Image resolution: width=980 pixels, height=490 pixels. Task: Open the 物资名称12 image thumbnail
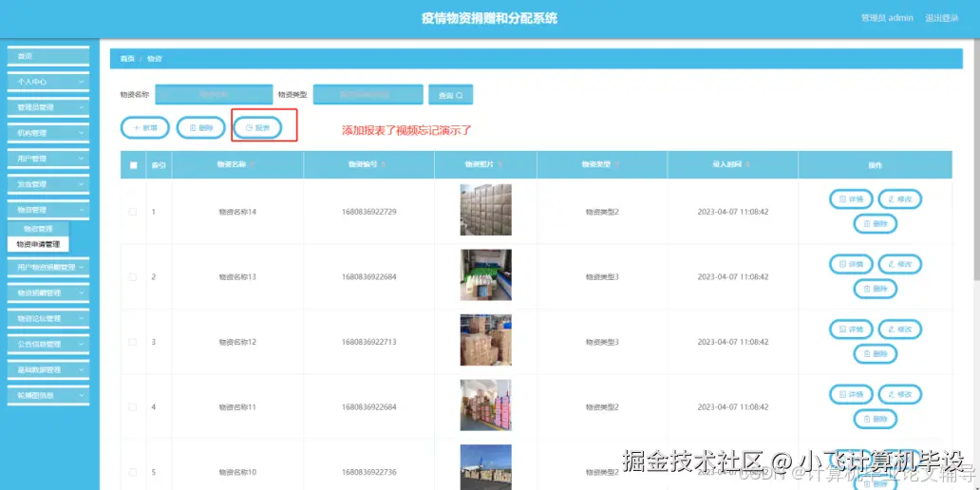tap(485, 340)
